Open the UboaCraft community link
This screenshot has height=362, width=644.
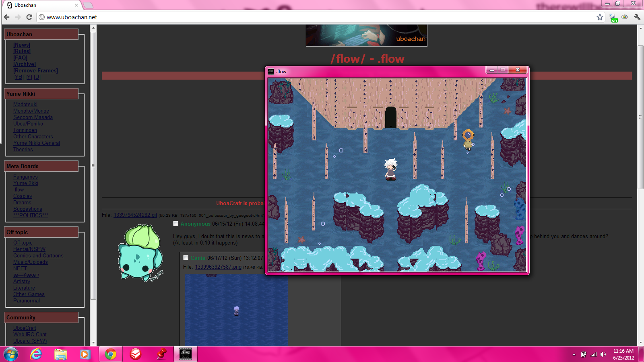[x=25, y=328]
